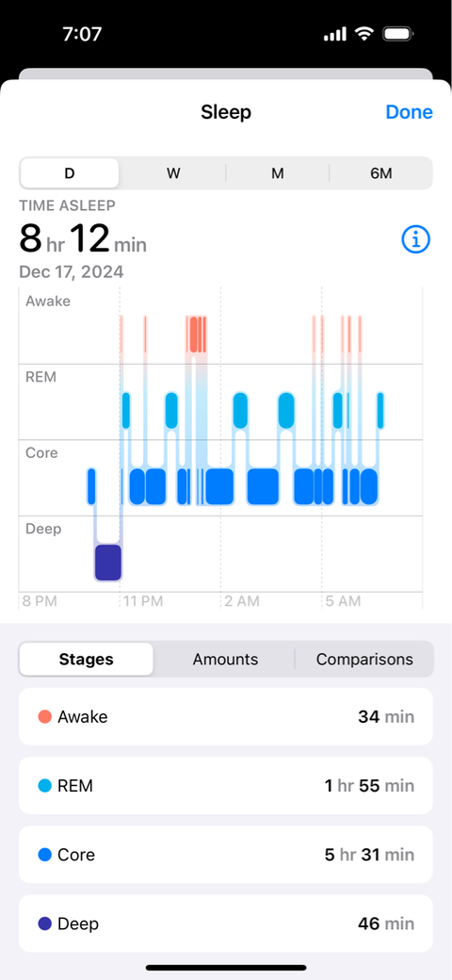Switch to the W week view
452x980 pixels.
click(x=173, y=173)
